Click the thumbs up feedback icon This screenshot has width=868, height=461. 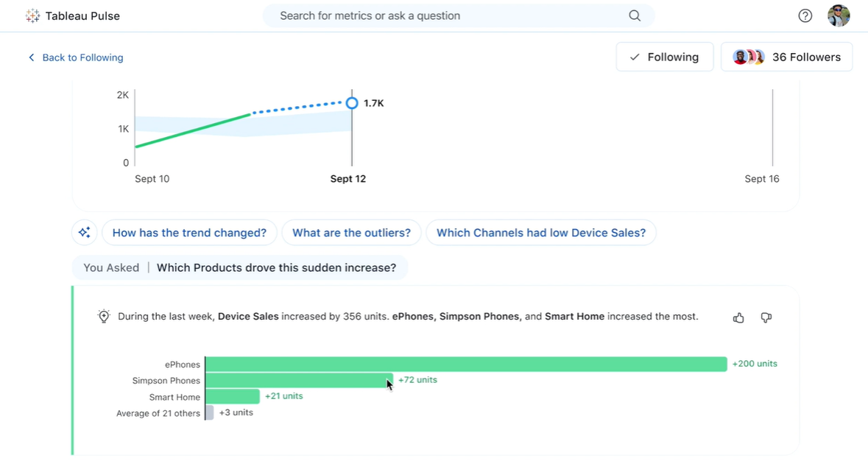click(738, 317)
